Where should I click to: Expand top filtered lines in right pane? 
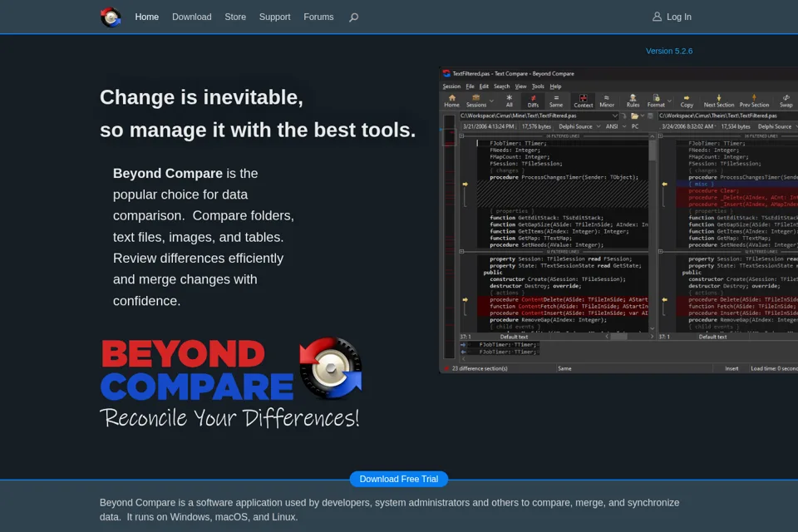[660, 136]
